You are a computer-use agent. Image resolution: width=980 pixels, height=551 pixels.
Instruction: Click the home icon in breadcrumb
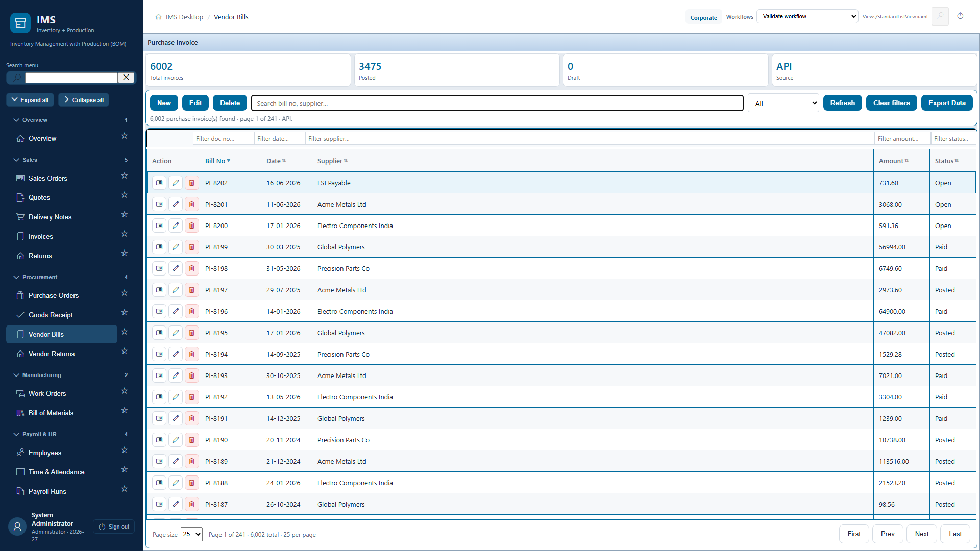[159, 17]
